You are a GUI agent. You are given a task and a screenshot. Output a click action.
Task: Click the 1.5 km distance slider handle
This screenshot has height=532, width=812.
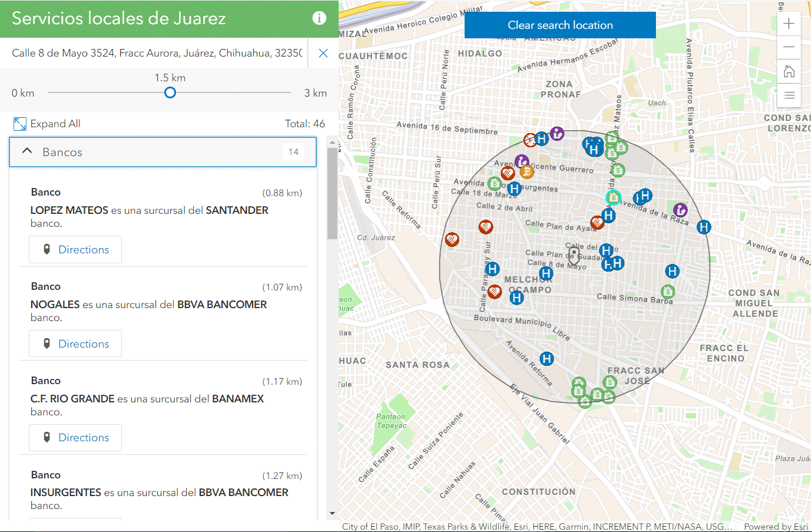click(x=170, y=92)
